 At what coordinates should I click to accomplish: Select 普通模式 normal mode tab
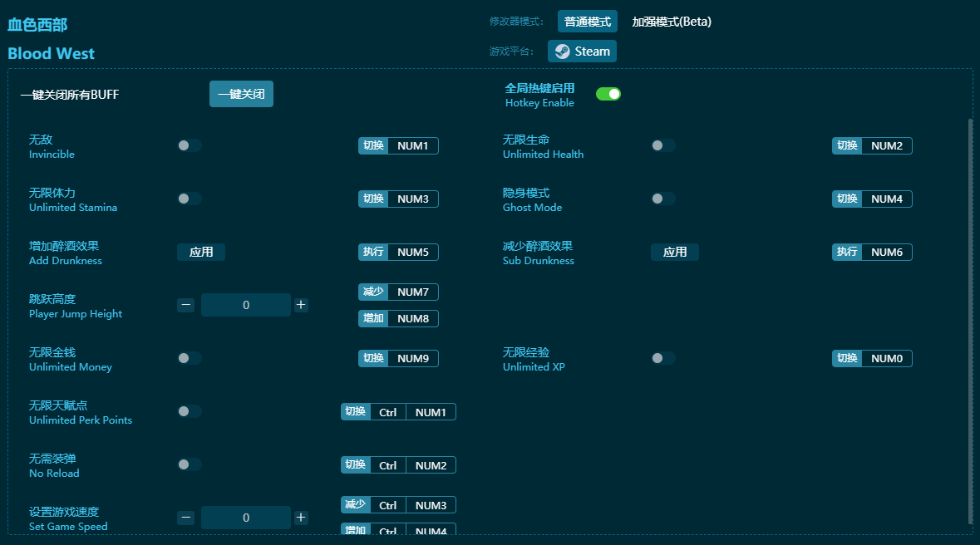tap(588, 22)
